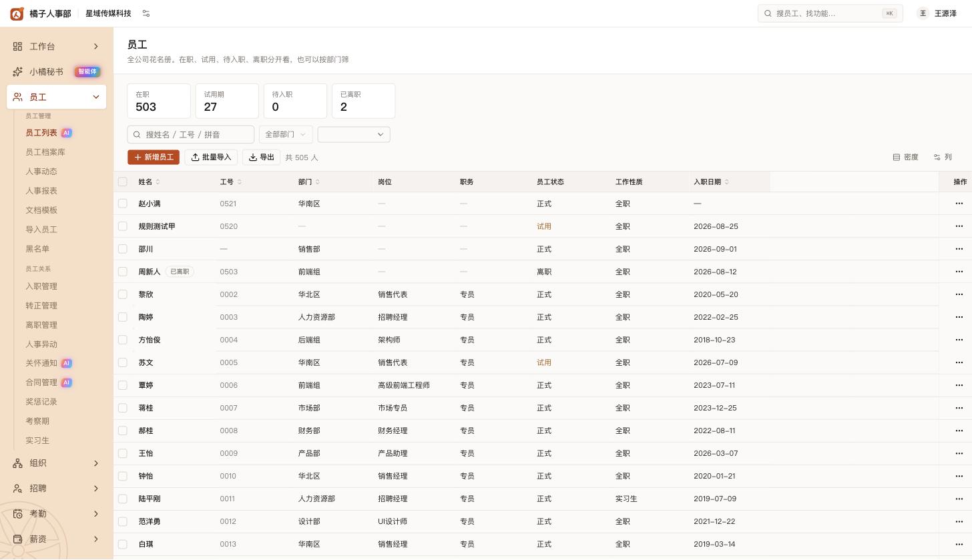Viewport: 972px width, 560px height.
Task: Click the 工作台 sidebar icon
Action: pos(17,47)
